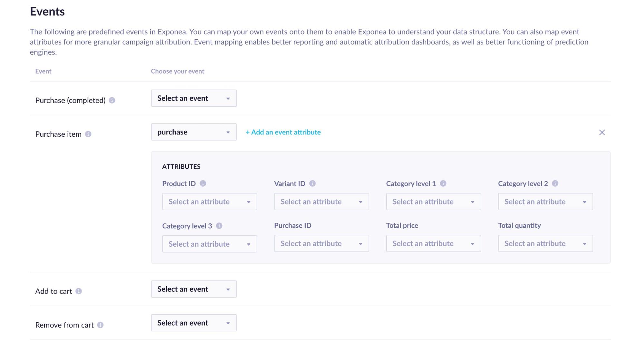Click the 'Total price' attribute label
644x344 pixels.
(402, 226)
